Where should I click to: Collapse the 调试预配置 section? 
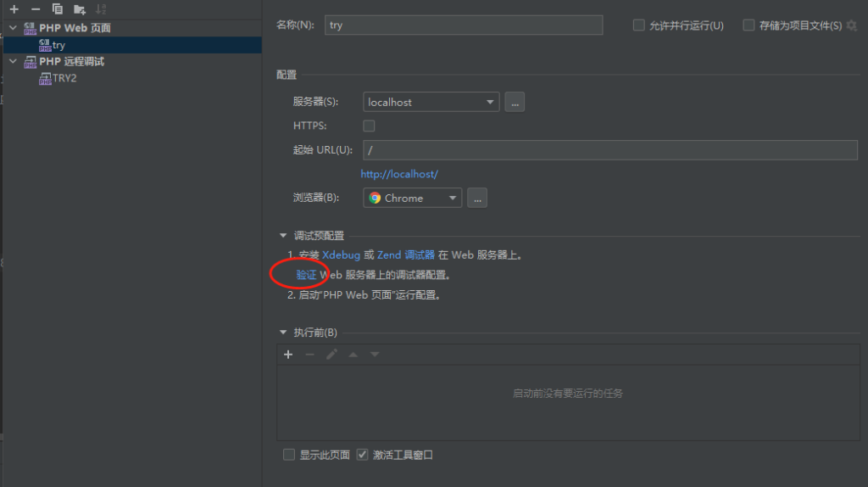pyautogui.click(x=283, y=236)
